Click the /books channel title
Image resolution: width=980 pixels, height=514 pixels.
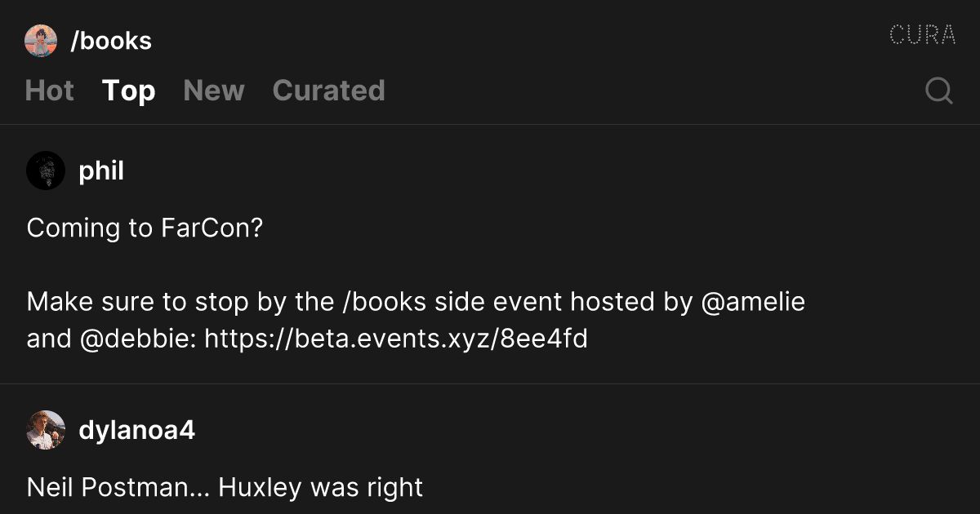pos(111,41)
